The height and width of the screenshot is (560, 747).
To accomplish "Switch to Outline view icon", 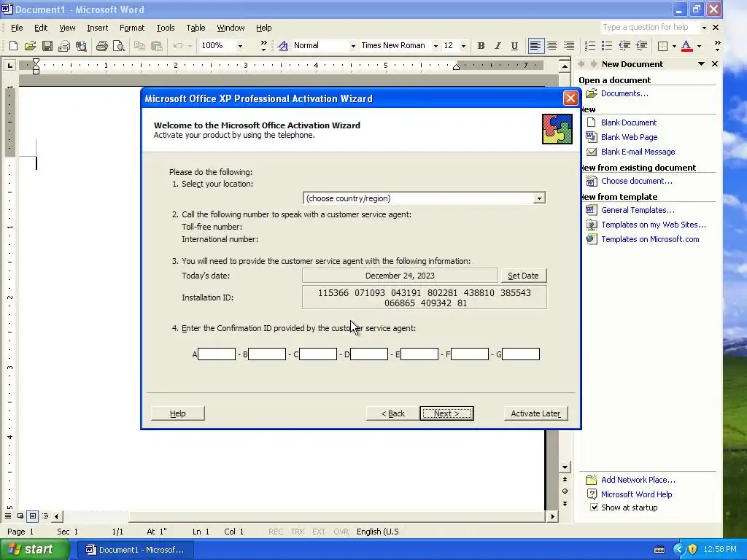I will click(x=44, y=516).
